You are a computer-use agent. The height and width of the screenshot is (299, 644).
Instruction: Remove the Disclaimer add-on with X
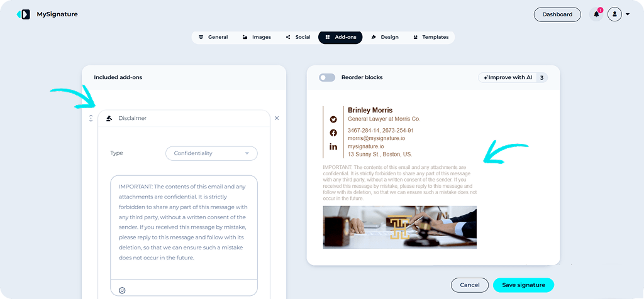tap(277, 118)
